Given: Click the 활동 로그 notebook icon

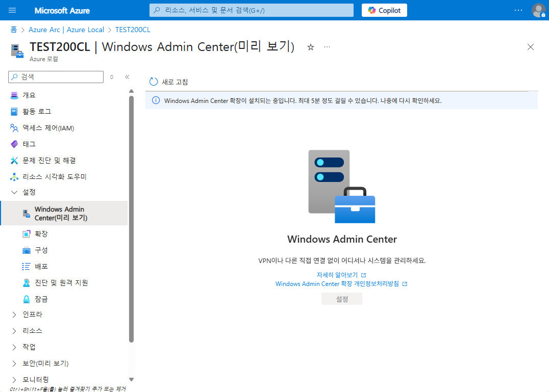Looking at the screenshot, I should click(14, 112).
